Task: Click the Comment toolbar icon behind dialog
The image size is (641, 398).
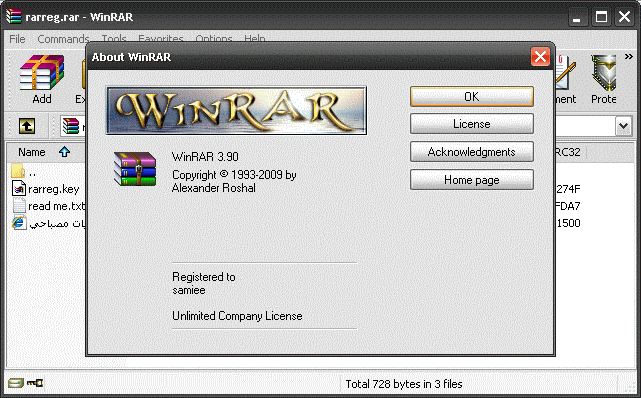Action: click(565, 72)
